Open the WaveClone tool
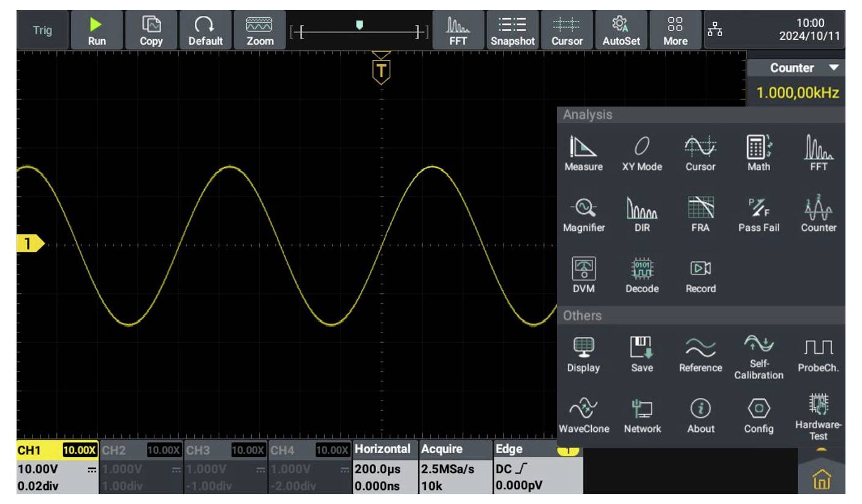The image size is (862, 504). click(583, 416)
